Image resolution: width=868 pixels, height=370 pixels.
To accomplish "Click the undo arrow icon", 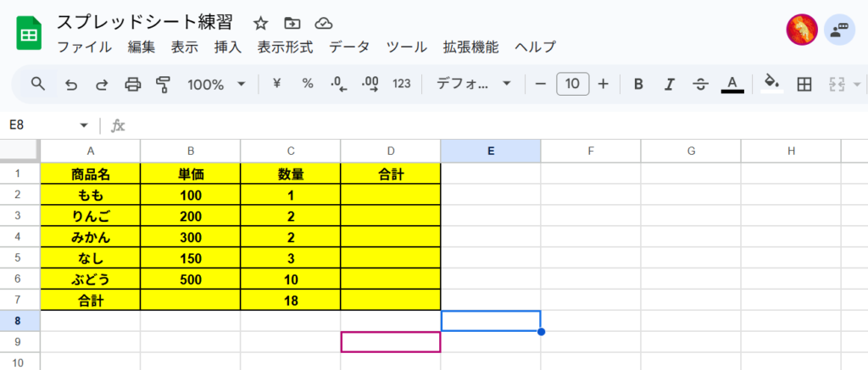I will (x=71, y=85).
